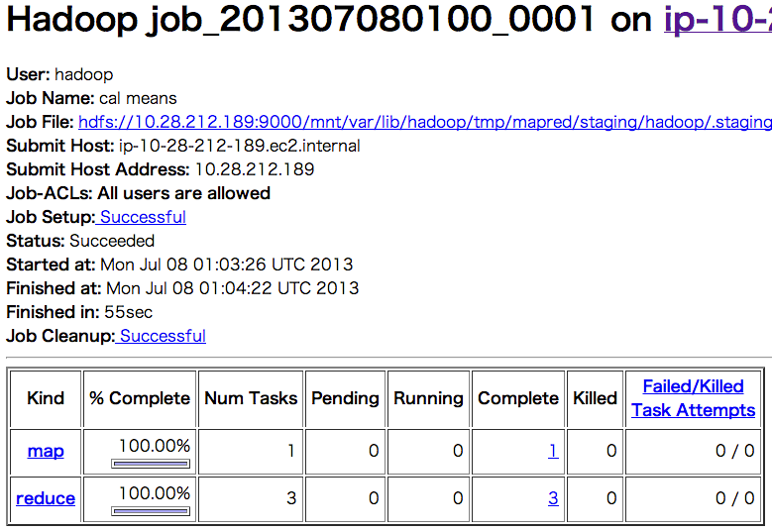The height and width of the screenshot is (532, 772).
Task: Open Job Cleanup Successful link
Action: tap(163, 336)
